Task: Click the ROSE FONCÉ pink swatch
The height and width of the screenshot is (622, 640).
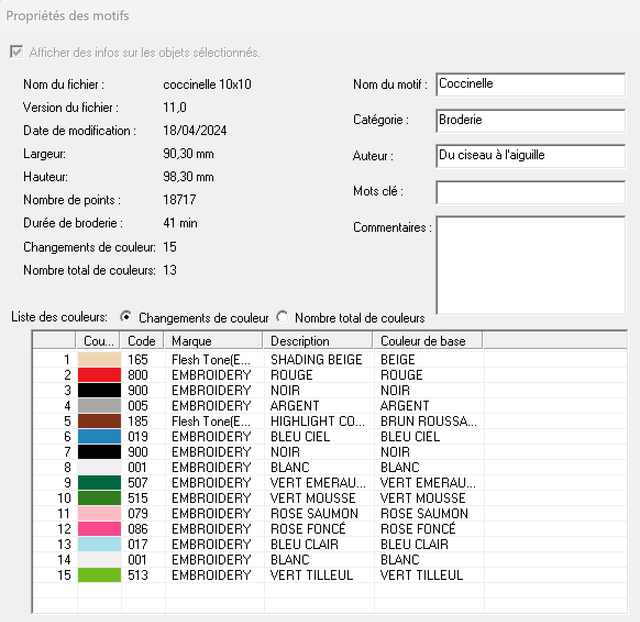Action: 99,529
